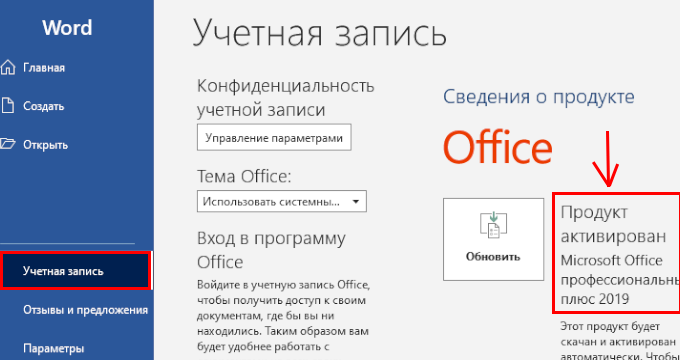Open the Учетная запись section

pos(76,271)
